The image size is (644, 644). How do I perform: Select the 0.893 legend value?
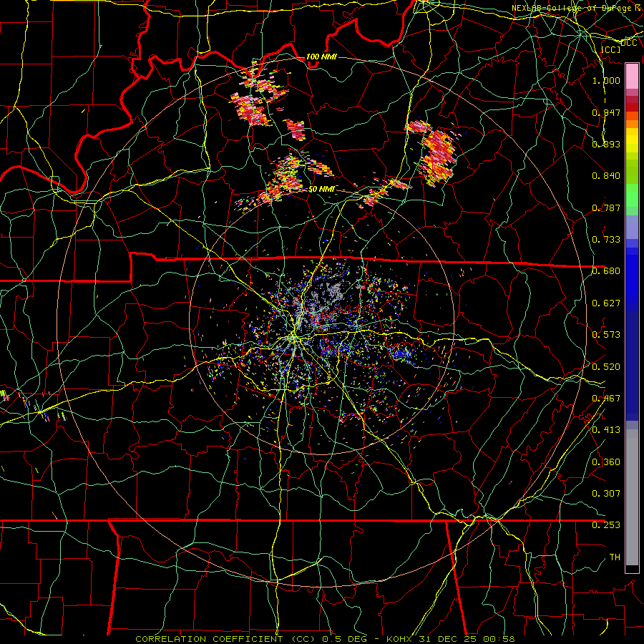[606, 144]
